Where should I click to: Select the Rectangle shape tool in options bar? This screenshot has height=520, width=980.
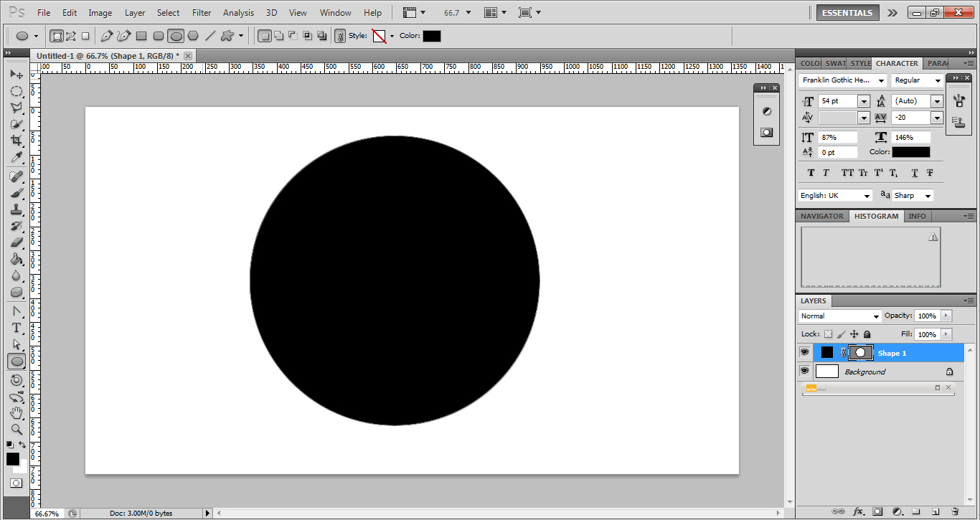pyautogui.click(x=141, y=35)
